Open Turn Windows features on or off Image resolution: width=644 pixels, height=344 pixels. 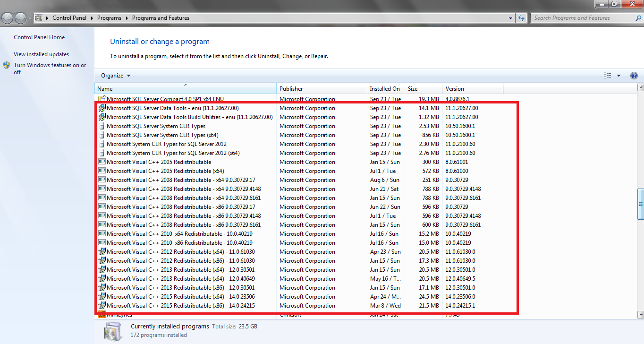coord(50,69)
